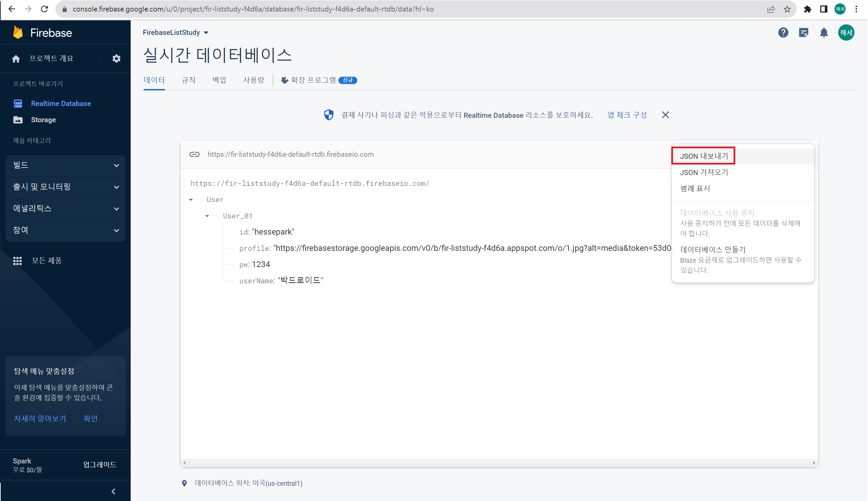Open the notifications bell icon

pyautogui.click(x=824, y=33)
